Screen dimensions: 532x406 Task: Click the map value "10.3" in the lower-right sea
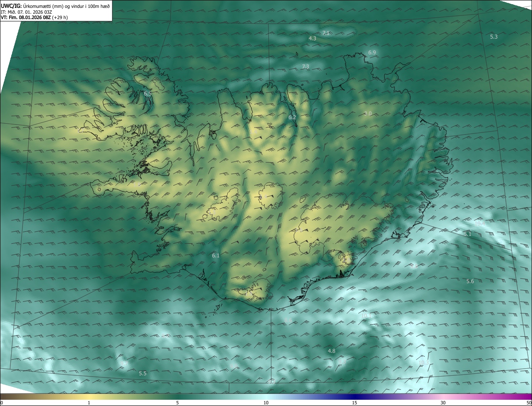pyautogui.click(x=424, y=363)
